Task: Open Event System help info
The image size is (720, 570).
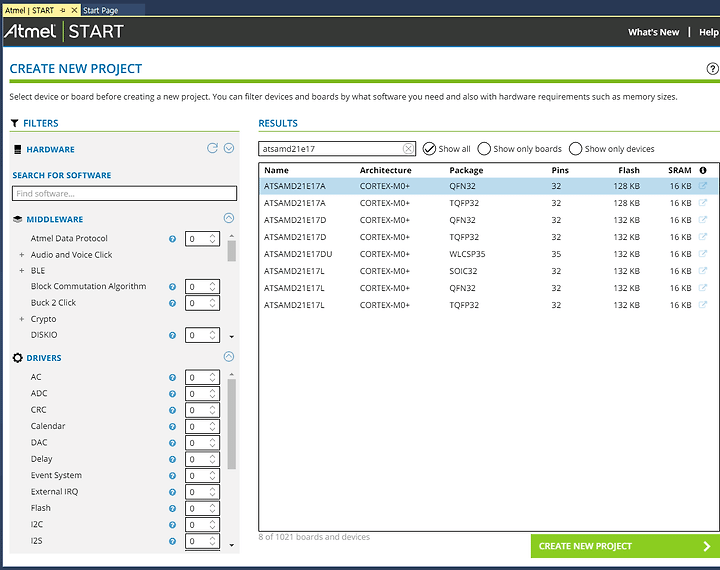Action: (172, 476)
